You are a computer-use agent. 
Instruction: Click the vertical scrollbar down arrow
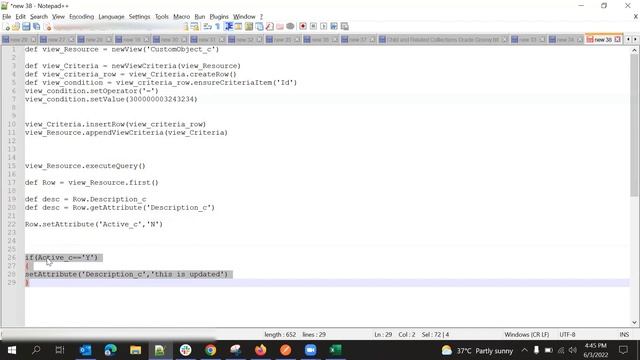pyautogui.click(x=634, y=322)
